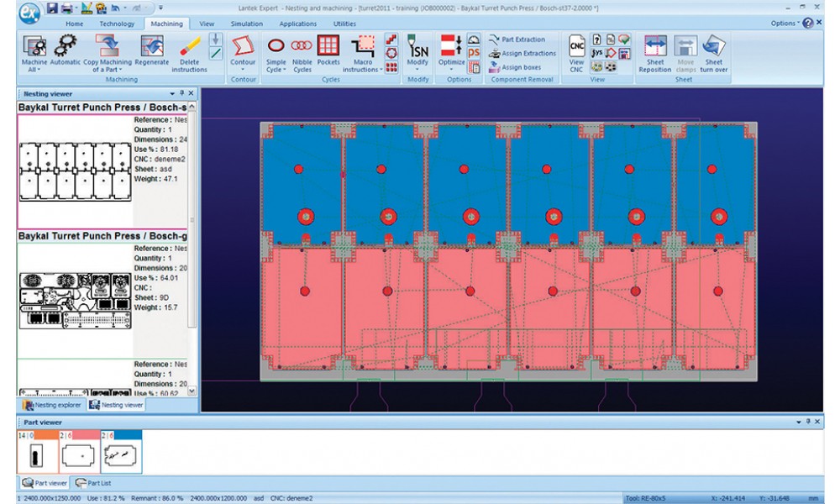Click the Nesting viewer scrollbar up arrow
The image size is (840, 504).
tap(192, 107)
